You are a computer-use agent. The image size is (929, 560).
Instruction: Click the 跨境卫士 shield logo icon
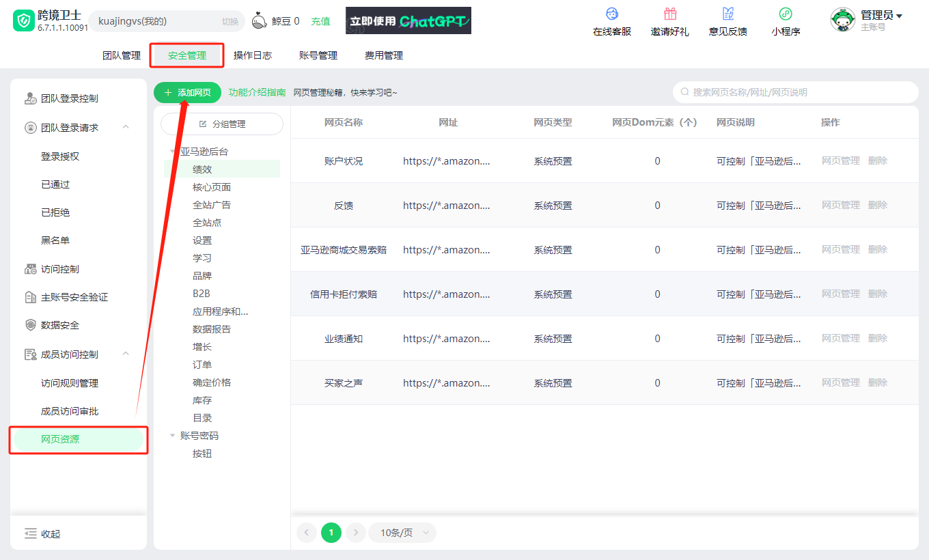[x=24, y=21]
